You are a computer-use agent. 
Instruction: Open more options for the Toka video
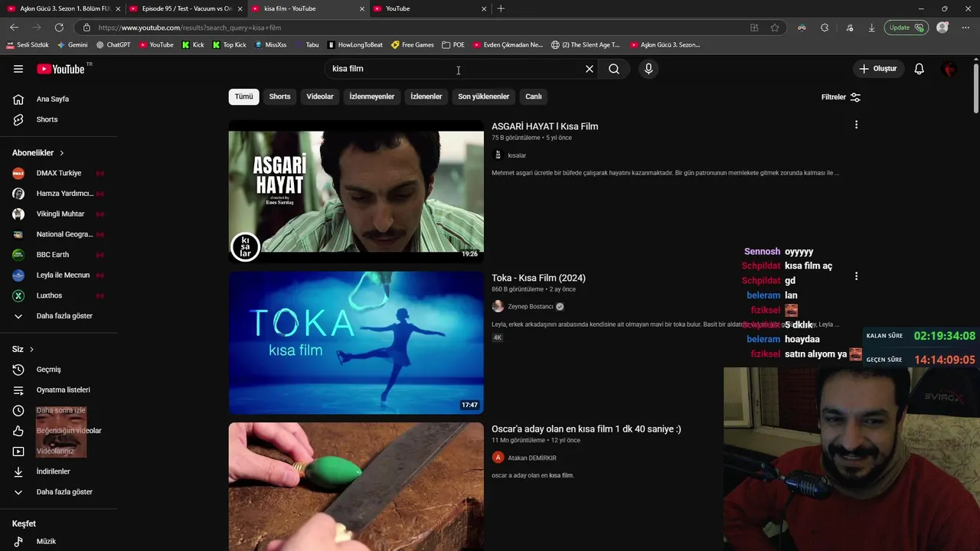tap(856, 276)
